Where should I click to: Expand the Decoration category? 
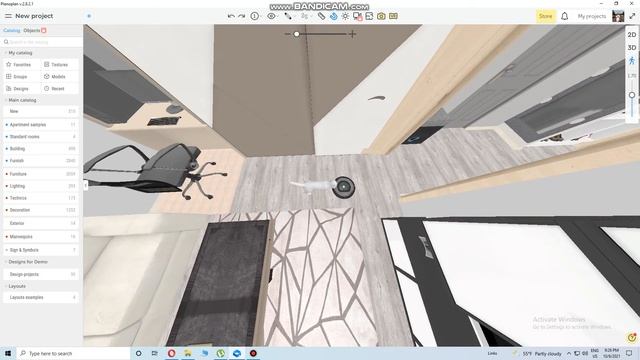(42, 210)
